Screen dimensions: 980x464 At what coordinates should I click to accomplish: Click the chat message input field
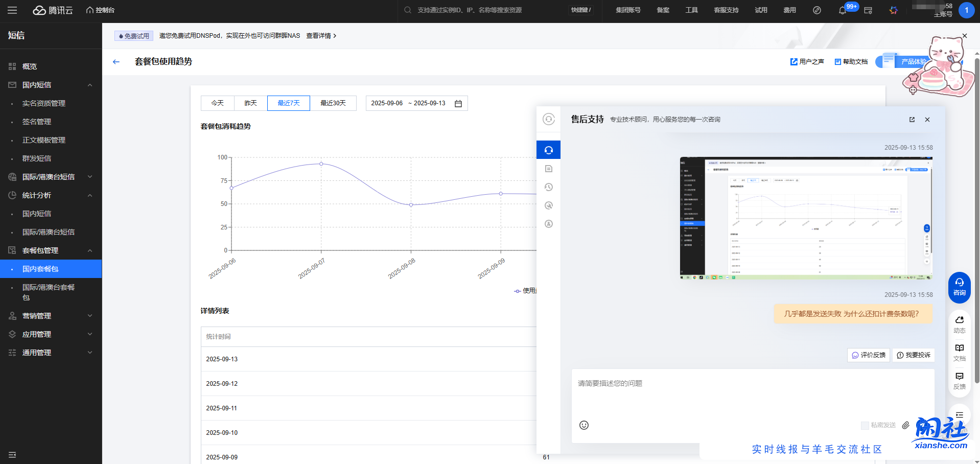[x=752, y=393]
